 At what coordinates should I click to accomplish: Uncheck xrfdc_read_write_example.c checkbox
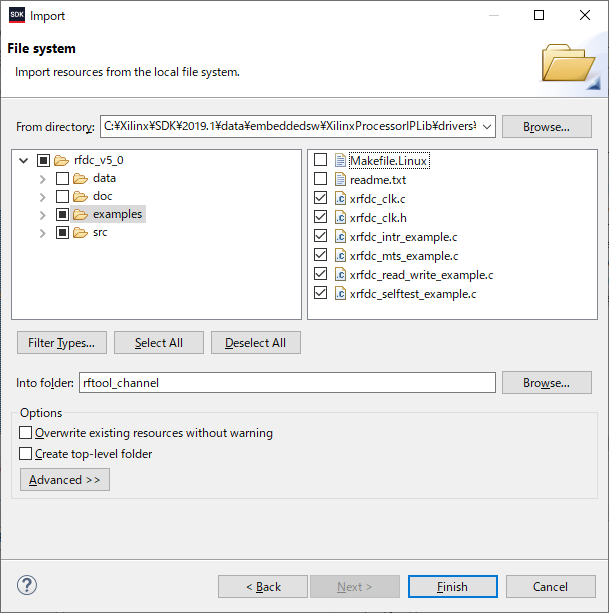(321, 274)
